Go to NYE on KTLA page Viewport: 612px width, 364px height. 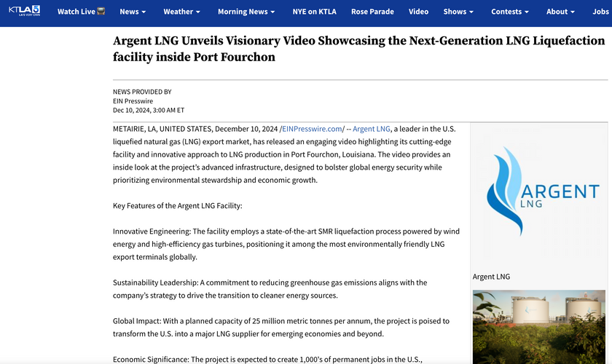click(x=315, y=12)
